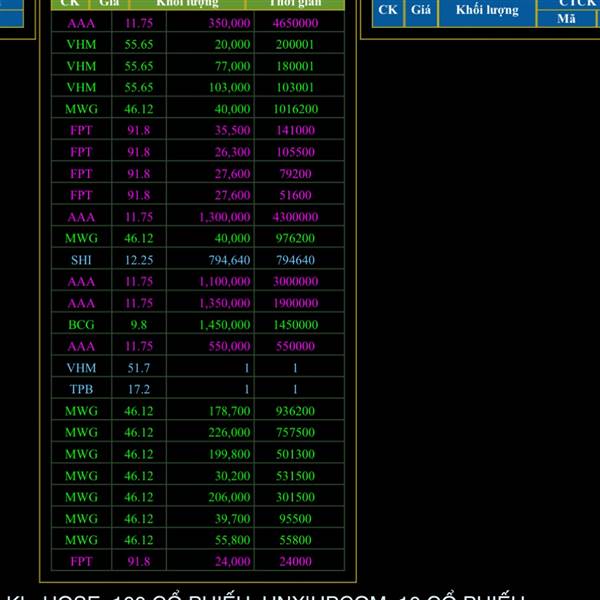Select the value 1900000
Screen dimensions: 600x600
coord(295,303)
